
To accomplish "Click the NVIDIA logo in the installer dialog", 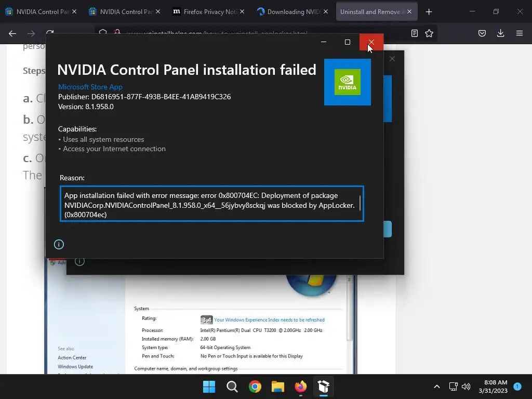I will (x=348, y=82).
